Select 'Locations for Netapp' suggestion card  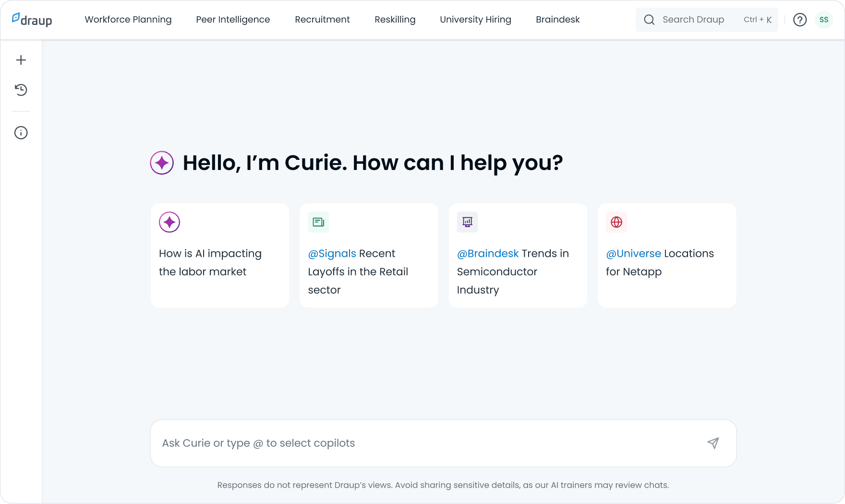[x=667, y=255]
